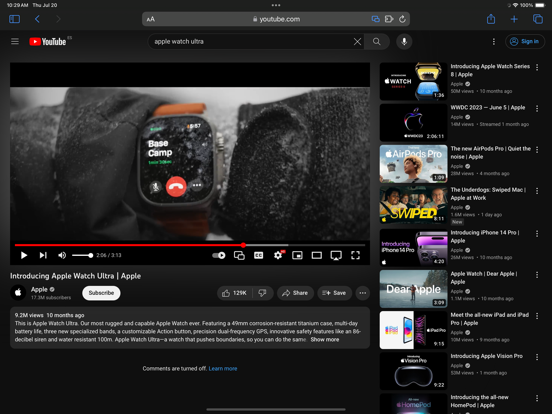Sign in to YouTube

pos(525,42)
